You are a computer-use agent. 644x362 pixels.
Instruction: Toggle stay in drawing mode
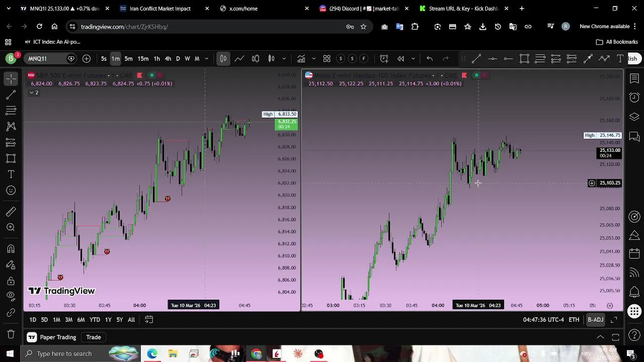click(11, 265)
